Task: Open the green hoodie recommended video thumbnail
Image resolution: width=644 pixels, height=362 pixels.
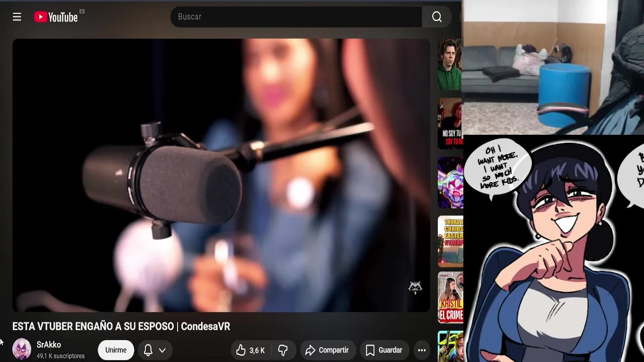Action: [450, 65]
